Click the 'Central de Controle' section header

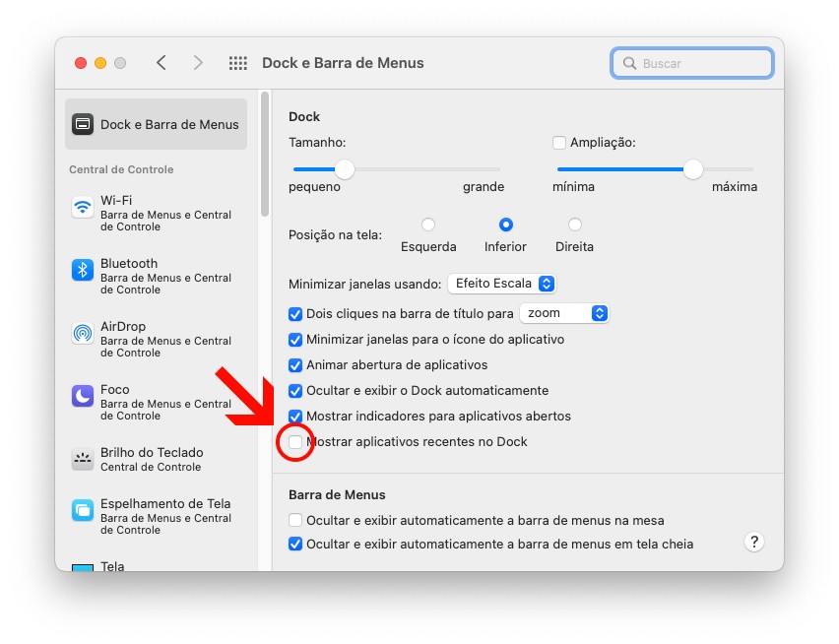[x=121, y=169]
